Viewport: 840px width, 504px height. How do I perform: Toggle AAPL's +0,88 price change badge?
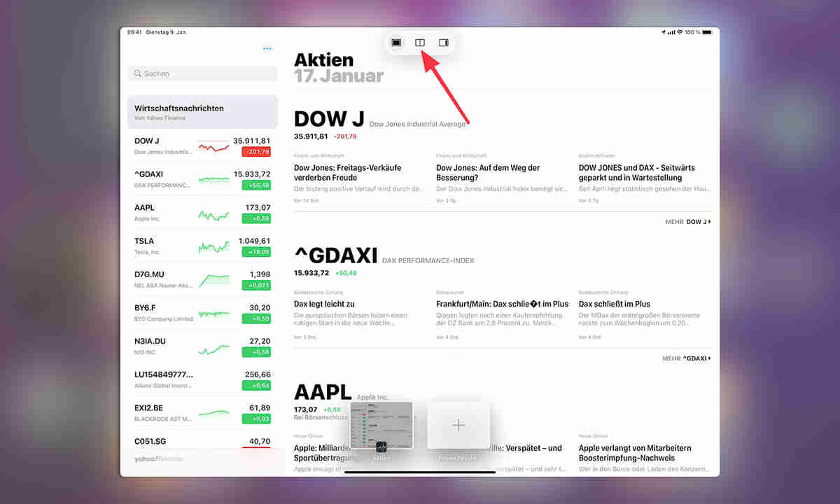click(256, 218)
